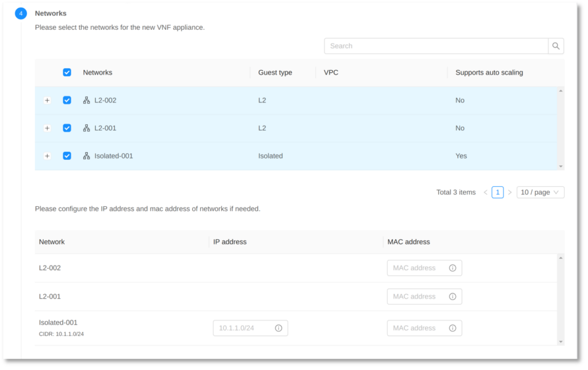Click the IP address input for Isolated-001
The height and width of the screenshot is (370, 588).
250,328
